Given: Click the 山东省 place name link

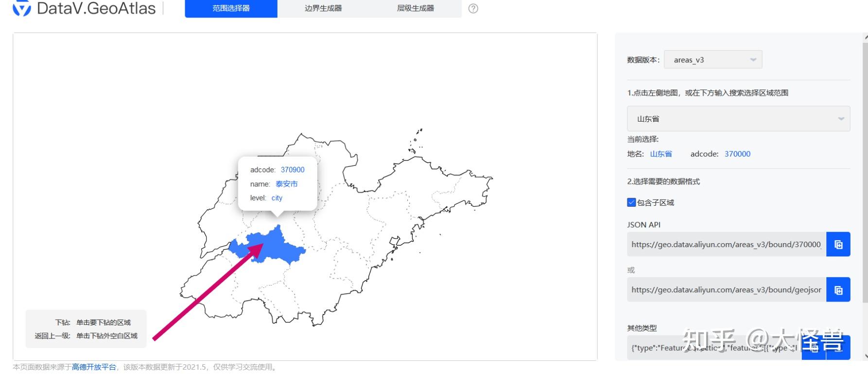Looking at the screenshot, I should [661, 154].
